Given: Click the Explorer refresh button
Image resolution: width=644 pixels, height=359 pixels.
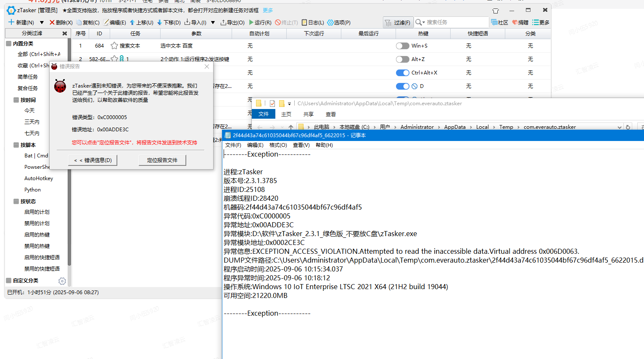Looking at the screenshot, I should [628, 127].
